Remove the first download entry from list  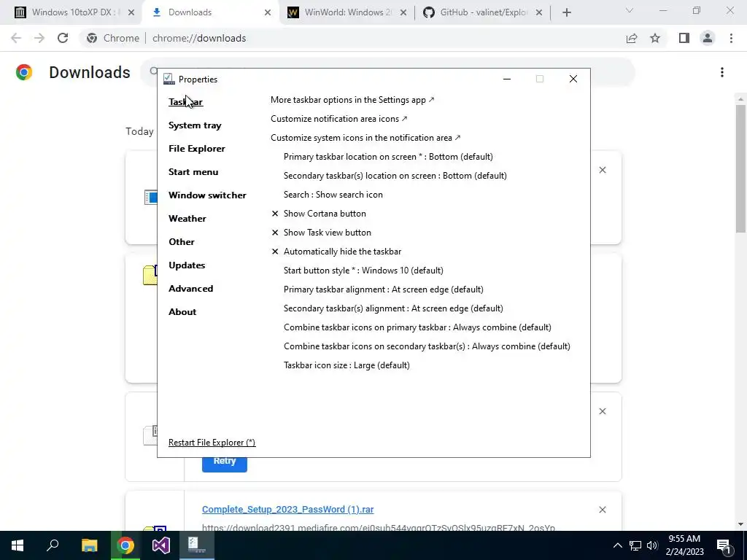(602, 170)
